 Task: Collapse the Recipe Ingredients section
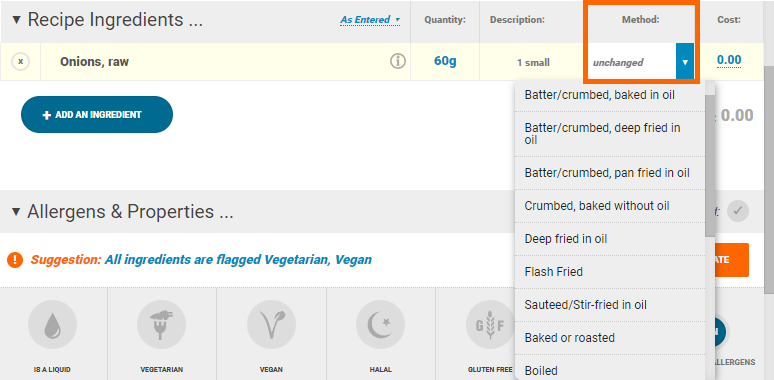tap(16, 20)
